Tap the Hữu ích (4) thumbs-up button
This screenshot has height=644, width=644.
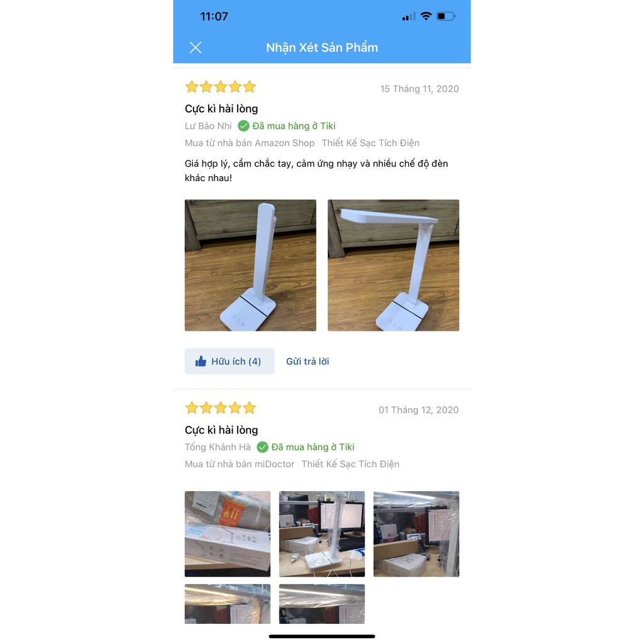(x=229, y=362)
